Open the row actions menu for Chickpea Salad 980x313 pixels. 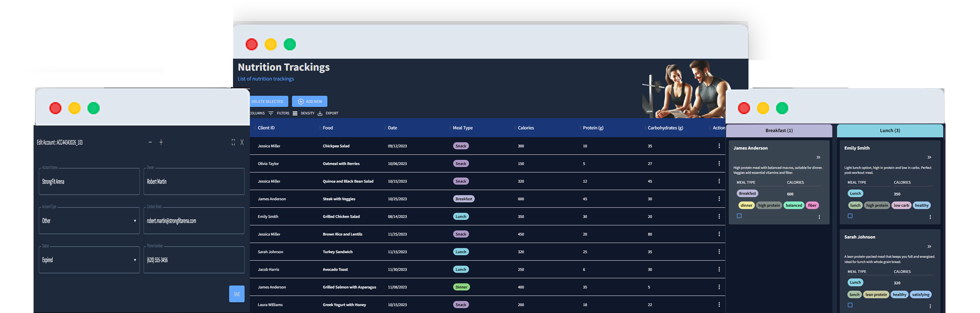coord(719,145)
